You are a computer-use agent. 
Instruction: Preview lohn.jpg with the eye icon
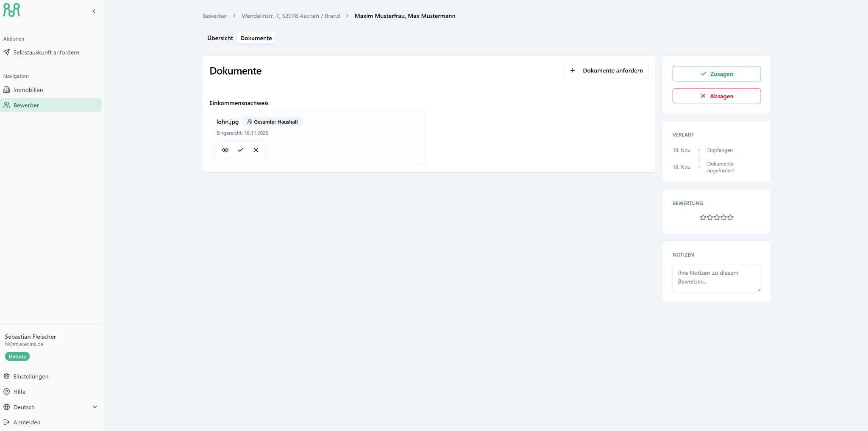tap(225, 150)
